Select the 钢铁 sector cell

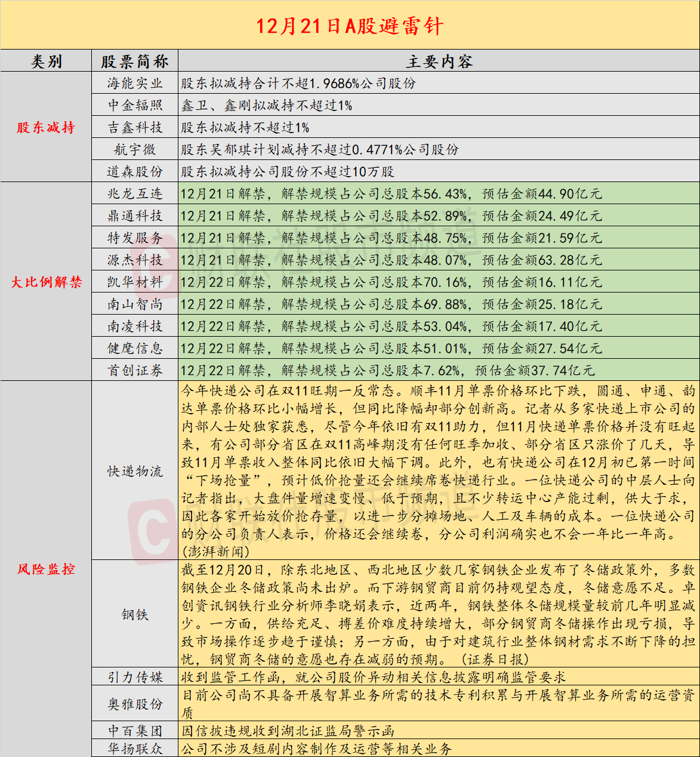point(135,614)
